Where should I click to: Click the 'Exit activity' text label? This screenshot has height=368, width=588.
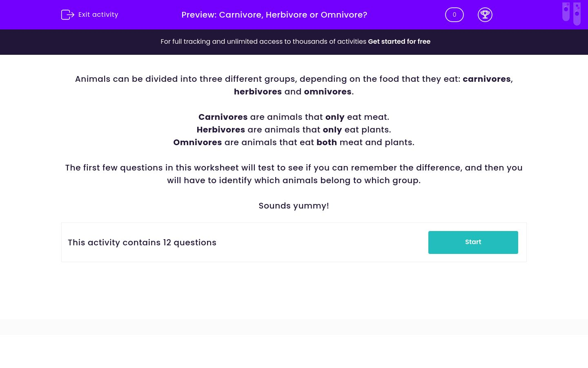(x=98, y=15)
